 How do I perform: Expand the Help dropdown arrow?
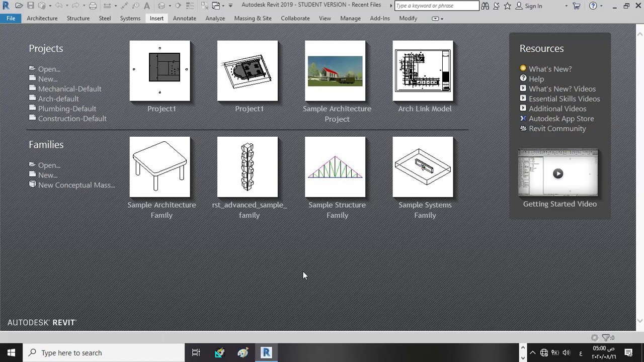[601, 6]
